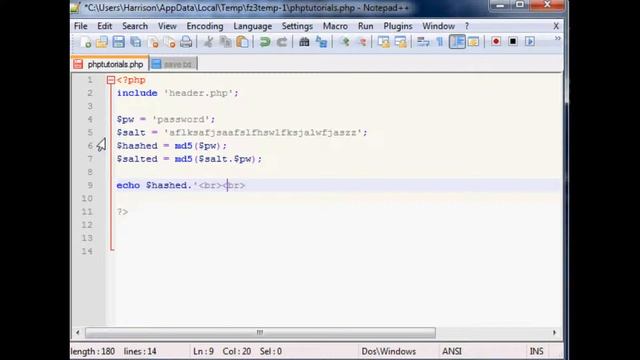Toggle show all characters paragraph icon

440,42
